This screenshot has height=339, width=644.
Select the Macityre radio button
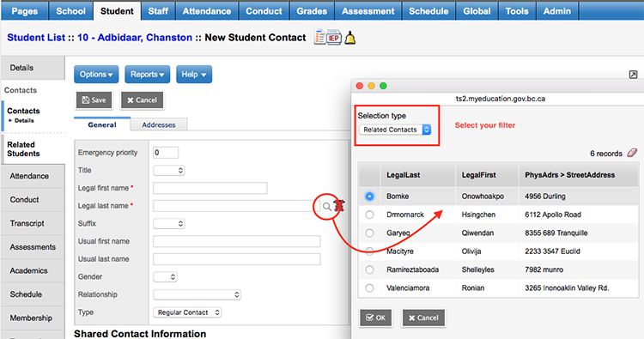point(369,251)
